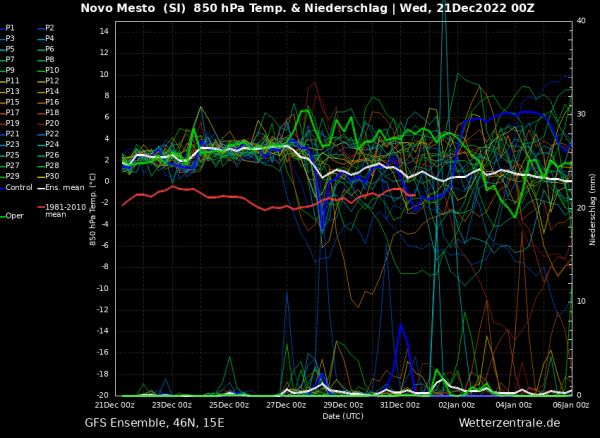Screen dimensions: 600x438
Task: Click the 02Jan 00z x-axis tick label
Action: [457, 404]
